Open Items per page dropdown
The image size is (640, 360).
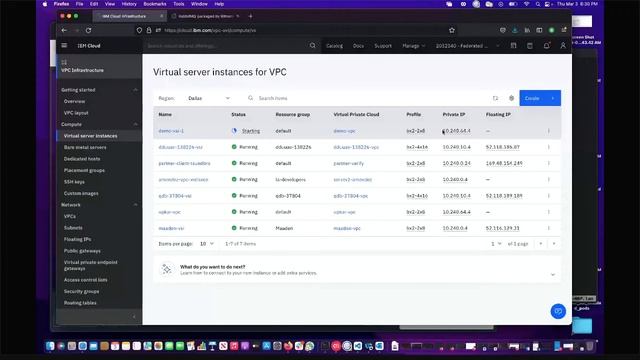(x=207, y=244)
